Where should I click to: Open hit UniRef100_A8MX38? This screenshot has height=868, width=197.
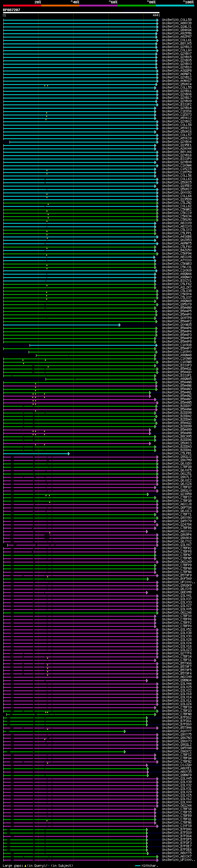[177, 23]
